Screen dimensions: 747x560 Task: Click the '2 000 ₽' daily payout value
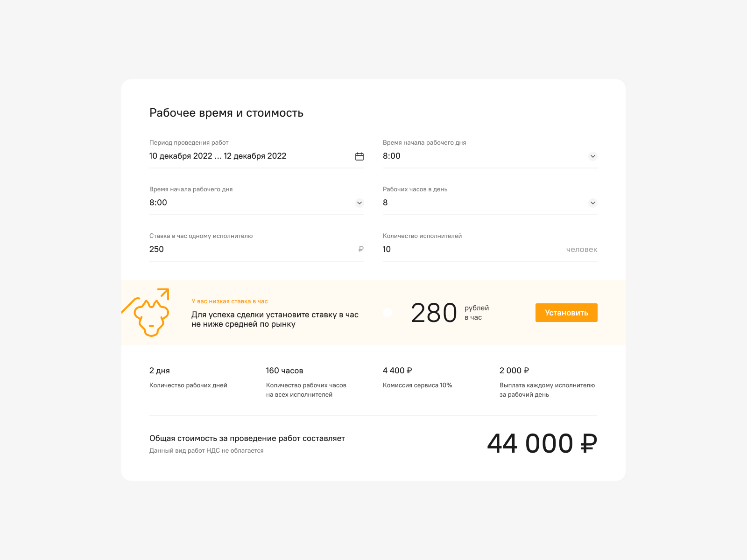coord(514,371)
